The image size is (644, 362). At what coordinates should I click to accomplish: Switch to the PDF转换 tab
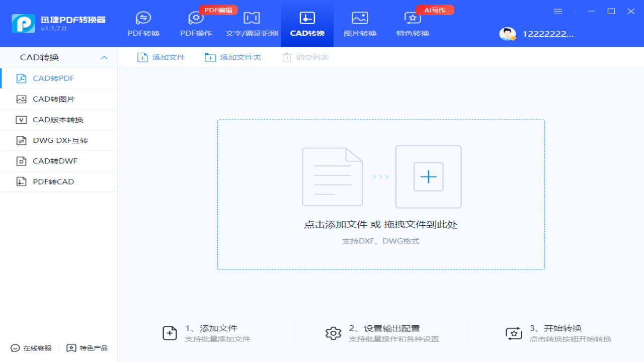coord(144,24)
